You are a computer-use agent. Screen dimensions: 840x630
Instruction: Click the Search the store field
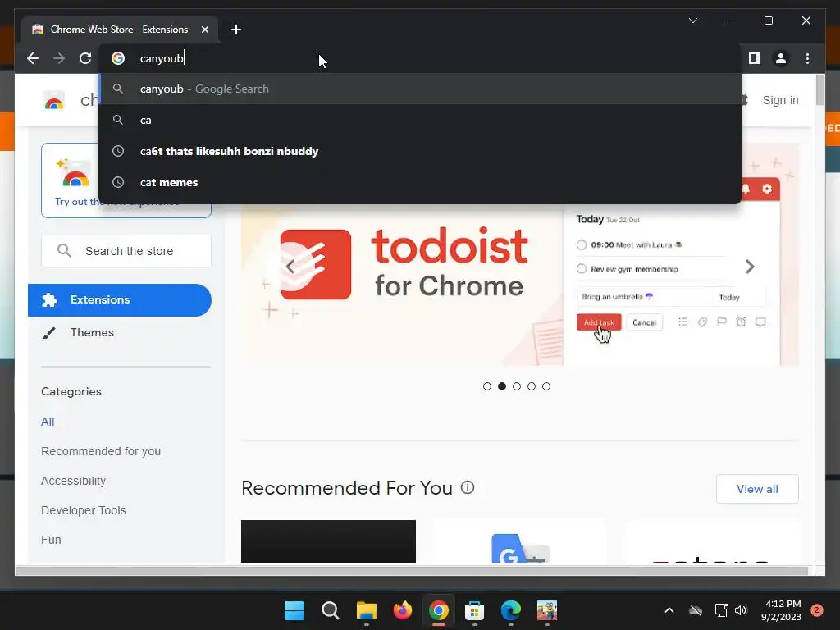(x=126, y=251)
